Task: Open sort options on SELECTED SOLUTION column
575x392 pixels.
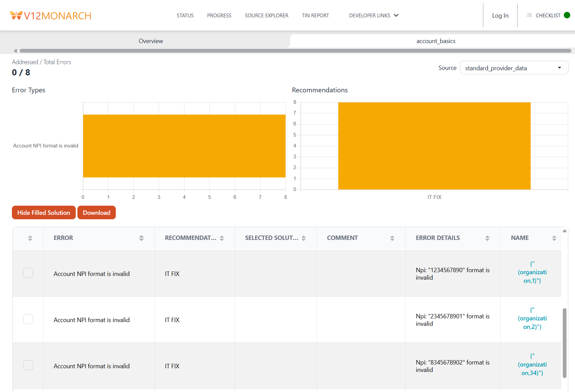Action: pos(304,238)
